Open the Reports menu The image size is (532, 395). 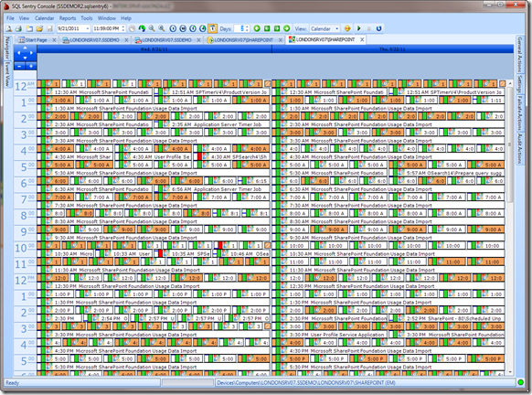[x=68, y=18]
